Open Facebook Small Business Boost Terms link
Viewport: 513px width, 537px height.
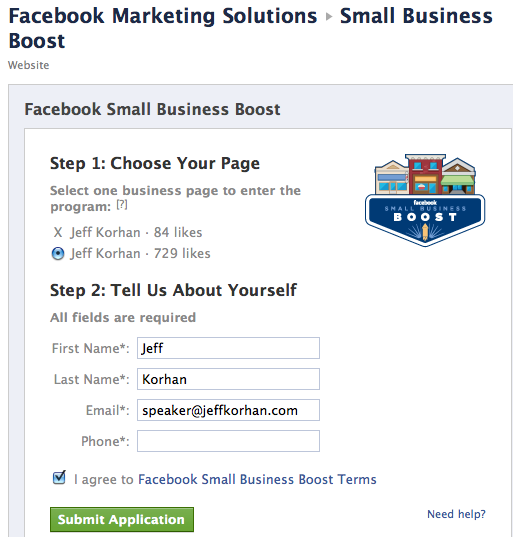[257, 479]
